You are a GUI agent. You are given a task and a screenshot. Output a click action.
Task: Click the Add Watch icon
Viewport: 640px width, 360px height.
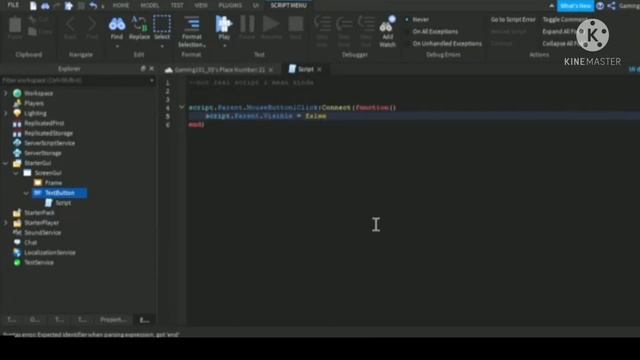(x=387, y=24)
